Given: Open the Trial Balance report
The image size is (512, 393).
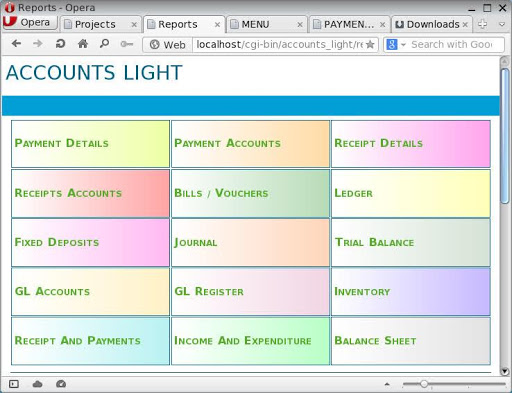Looking at the screenshot, I should point(411,242).
